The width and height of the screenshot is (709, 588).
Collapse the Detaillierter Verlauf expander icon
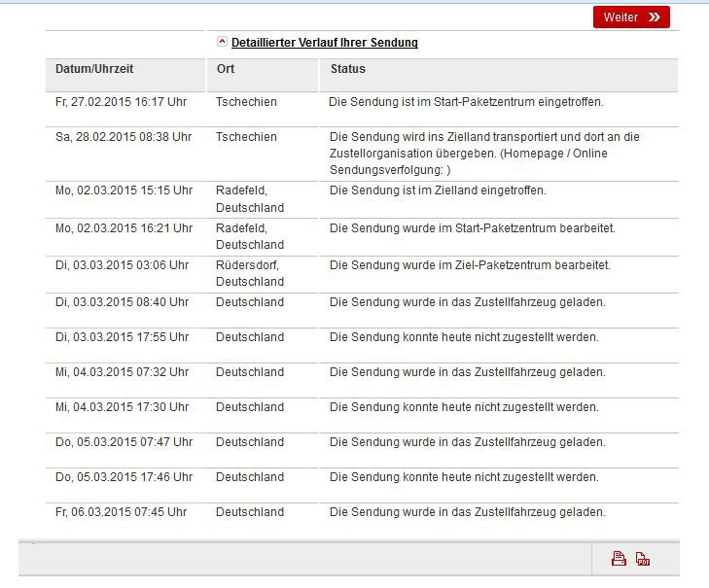(222, 42)
